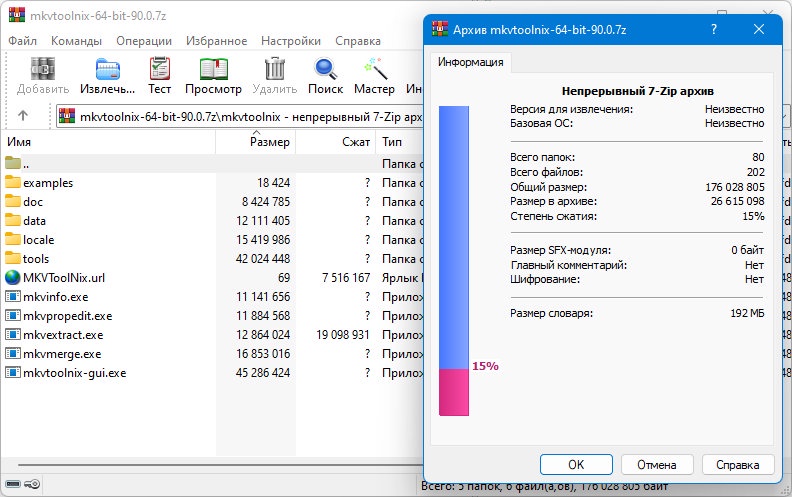This screenshot has width=792, height=497.
Task: Click the 192 МБ dictionary size value
Action: click(747, 313)
